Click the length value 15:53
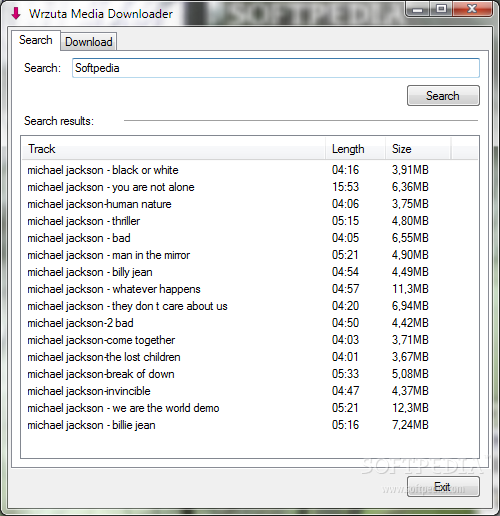500x516 pixels. tap(345, 187)
